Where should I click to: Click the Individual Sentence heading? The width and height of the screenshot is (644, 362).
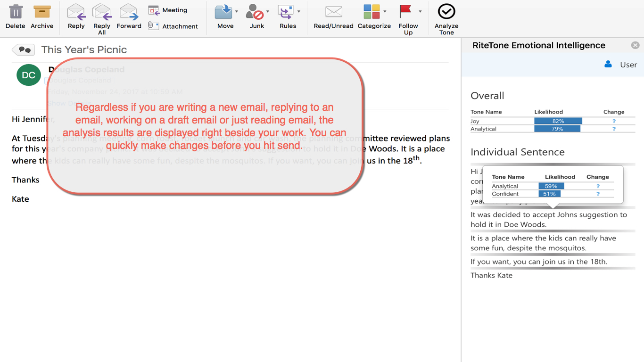coord(518,152)
